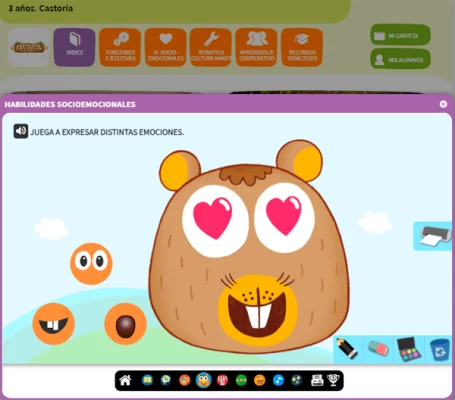455x400 pixels.
Task: Choose the brown nose option circle
Action: click(125, 324)
